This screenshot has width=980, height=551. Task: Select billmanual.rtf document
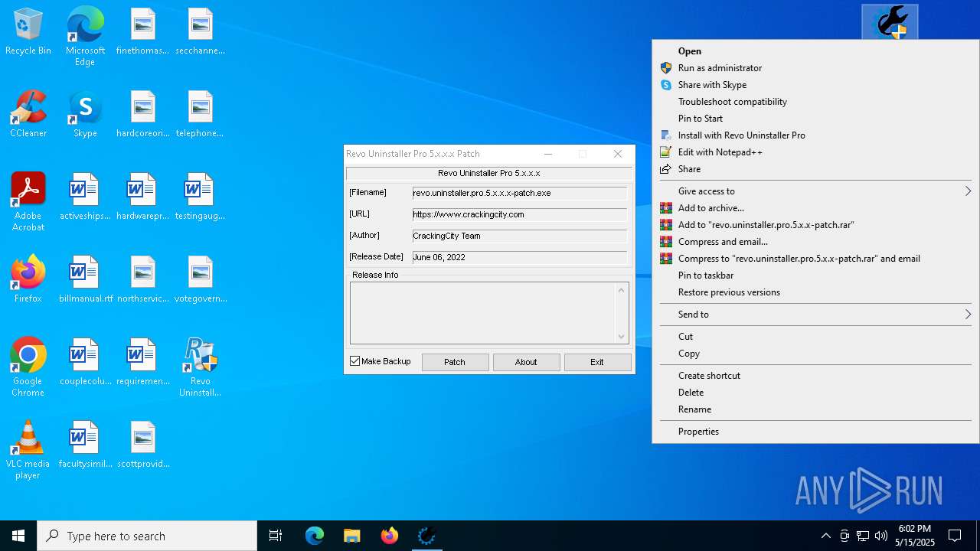pyautogui.click(x=85, y=280)
